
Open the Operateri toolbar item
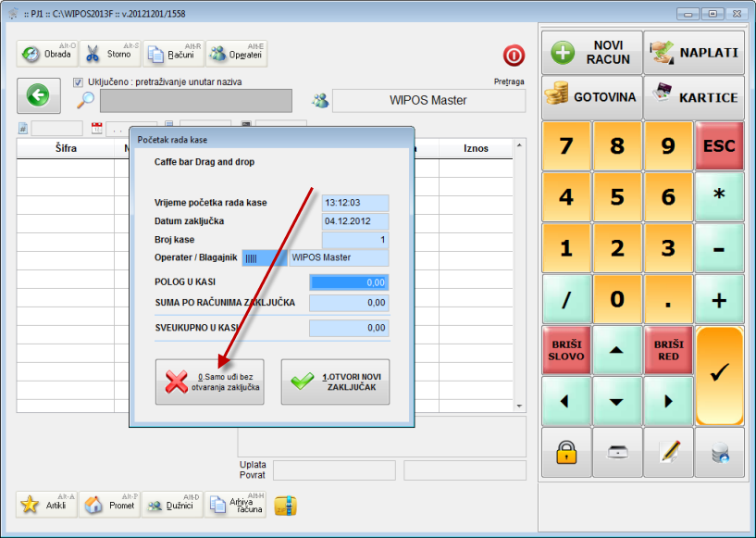(x=236, y=54)
